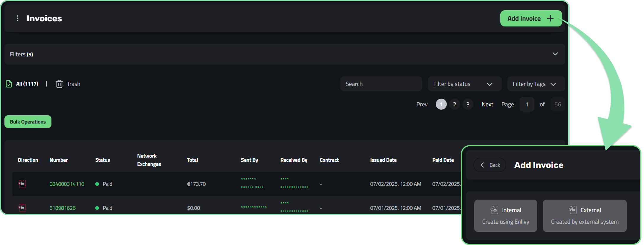Select the All (1117) invoices tab

27,84
